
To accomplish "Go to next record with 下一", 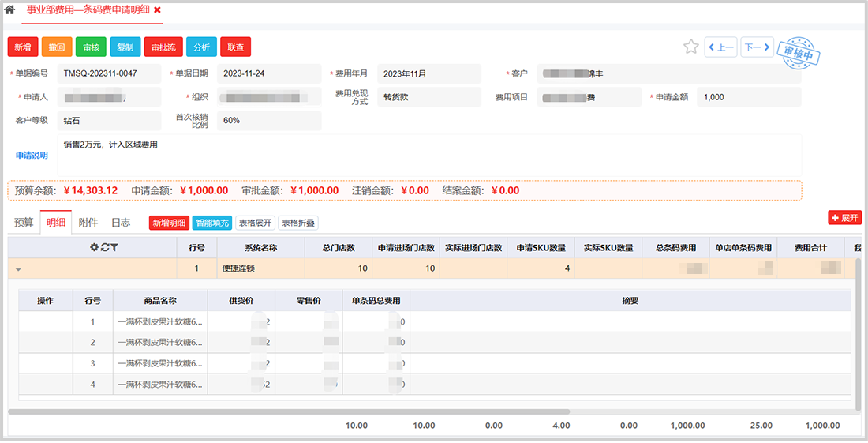I will 757,47.
